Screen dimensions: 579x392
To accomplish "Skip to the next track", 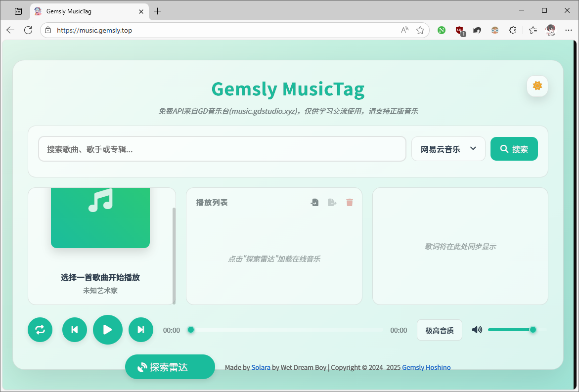I will click(141, 330).
